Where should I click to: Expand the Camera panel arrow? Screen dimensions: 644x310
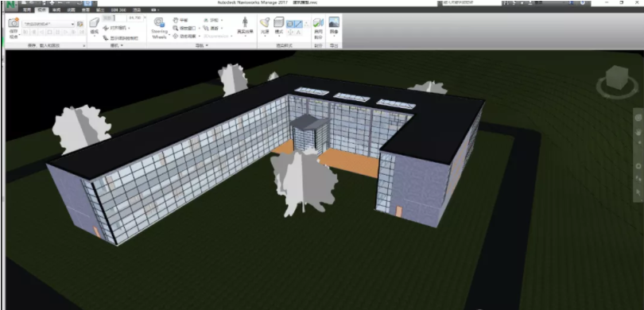point(122,45)
